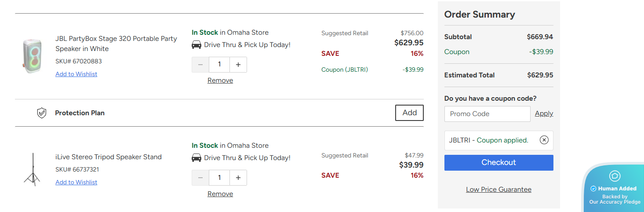Viewport: 644px width, 212px height.
Task: Increase JBL PartyBox quantity with plus button
Action: click(238, 65)
